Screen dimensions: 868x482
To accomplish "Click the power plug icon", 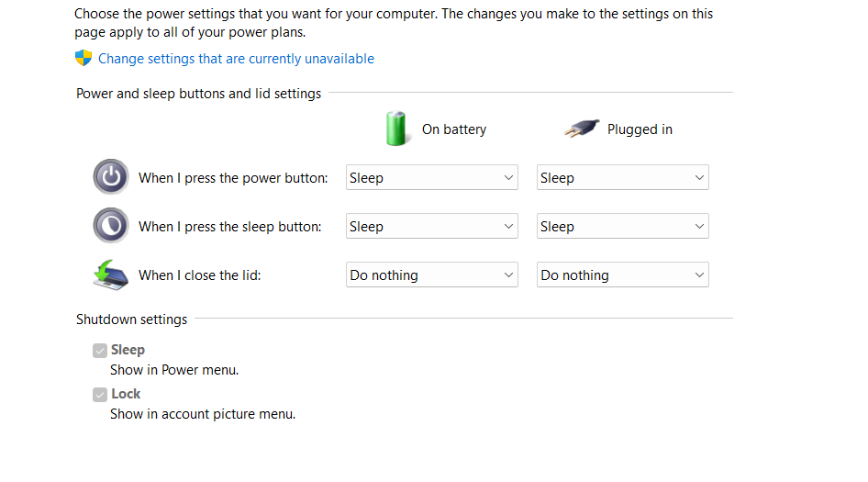I will pyautogui.click(x=582, y=129).
